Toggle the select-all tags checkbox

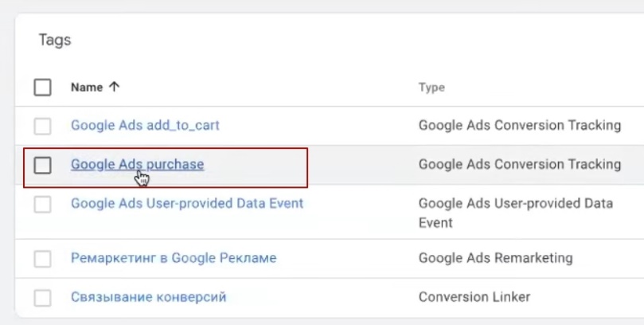tap(43, 88)
